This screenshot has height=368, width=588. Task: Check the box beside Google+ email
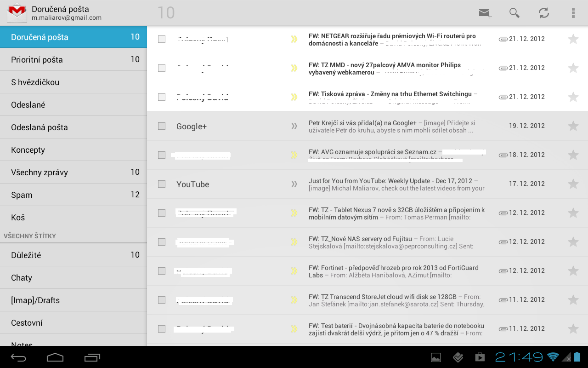[162, 126]
